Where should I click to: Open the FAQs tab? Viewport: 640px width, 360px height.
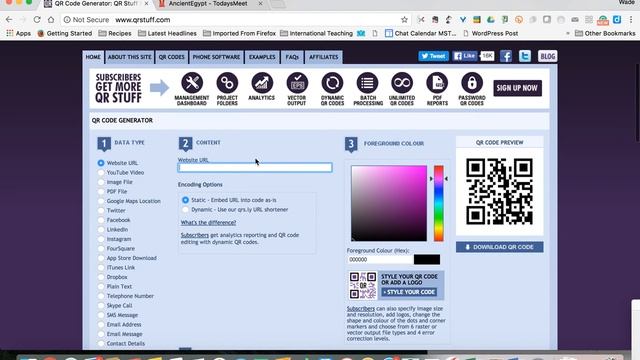click(292, 57)
